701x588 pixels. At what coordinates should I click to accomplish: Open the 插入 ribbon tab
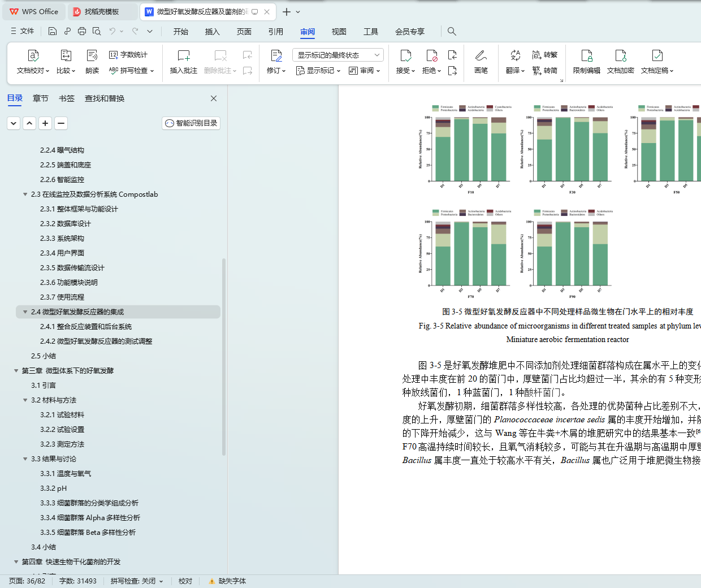tap(213, 32)
